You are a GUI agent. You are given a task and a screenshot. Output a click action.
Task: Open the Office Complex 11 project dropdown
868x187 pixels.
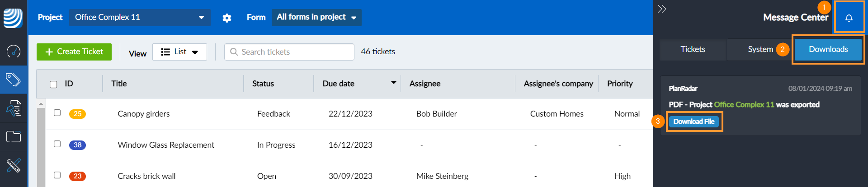pos(140,17)
